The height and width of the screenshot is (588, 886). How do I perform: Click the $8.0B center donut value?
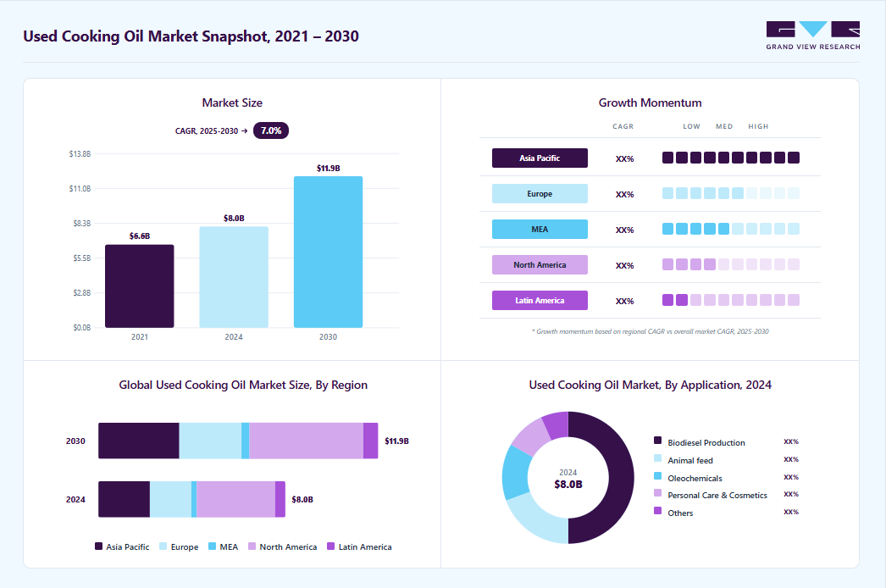(x=568, y=485)
